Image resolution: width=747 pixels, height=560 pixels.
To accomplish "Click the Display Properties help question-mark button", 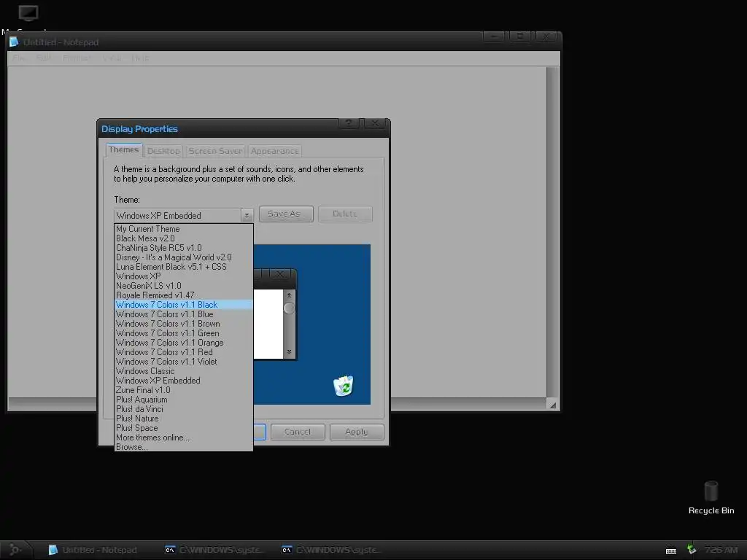I will (x=349, y=123).
